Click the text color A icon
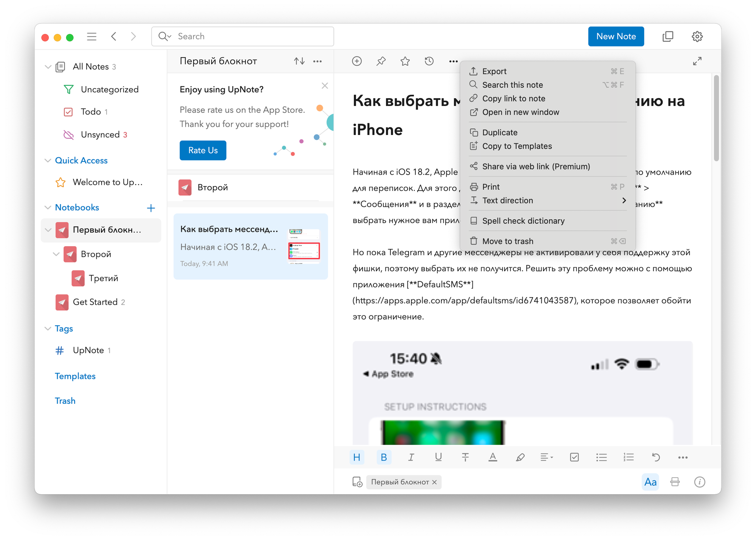The height and width of the screenshot is (540, 756). (493, 457)
